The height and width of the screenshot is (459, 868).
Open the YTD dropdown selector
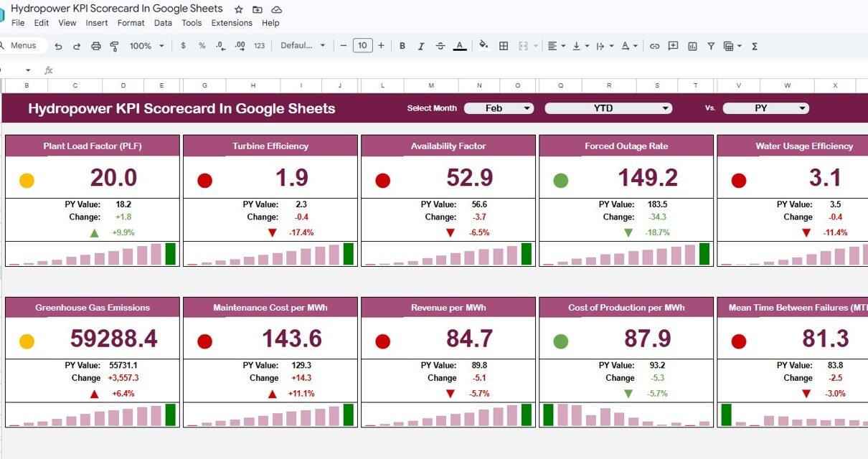(x=608, y=108)
